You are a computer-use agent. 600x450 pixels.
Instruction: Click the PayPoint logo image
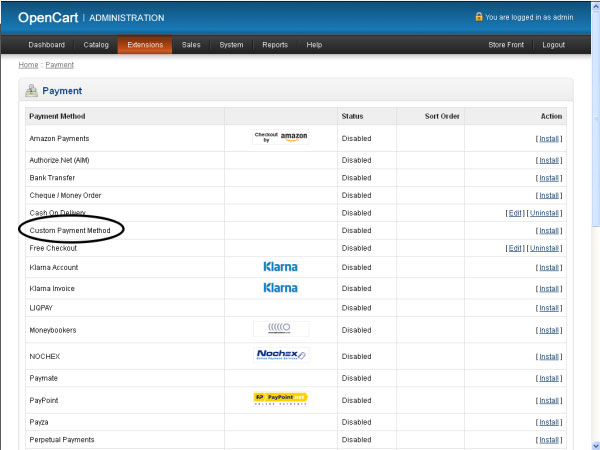pyautogui.click(x=280, y=399)
